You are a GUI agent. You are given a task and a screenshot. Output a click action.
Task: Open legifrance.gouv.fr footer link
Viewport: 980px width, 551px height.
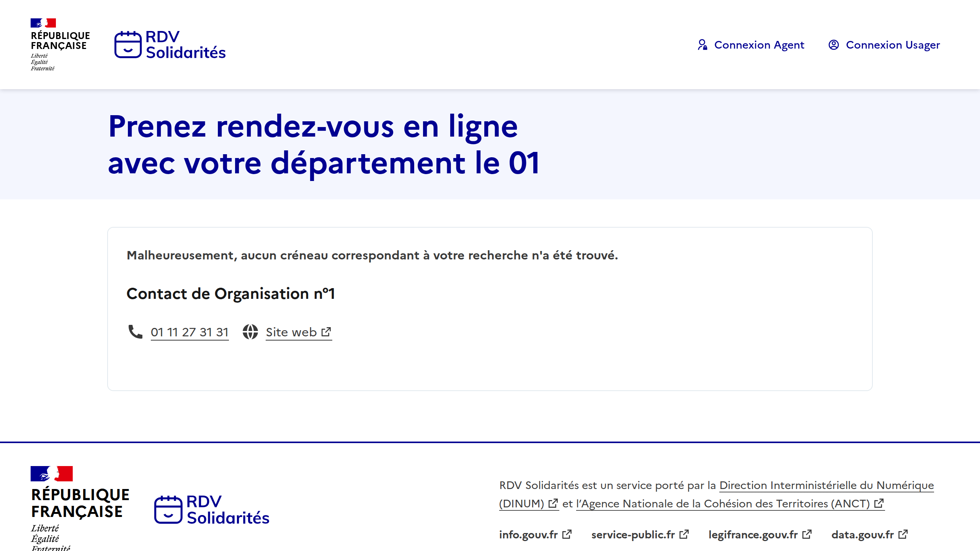(753, 535)
